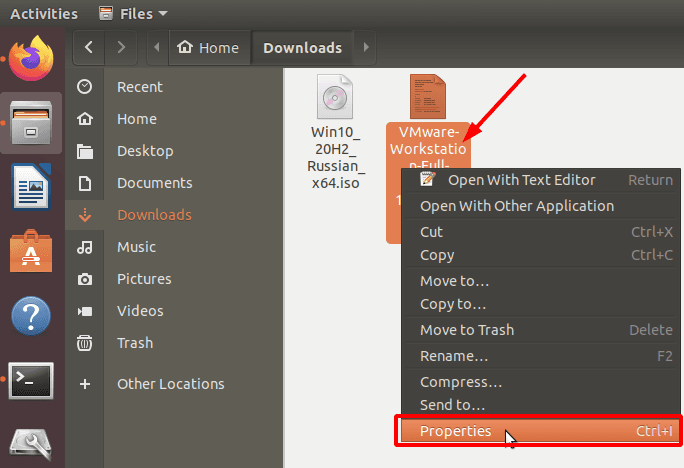Click the Desktop folder icon in sidebar
684x468 pixels.
[x=85, y=151]
